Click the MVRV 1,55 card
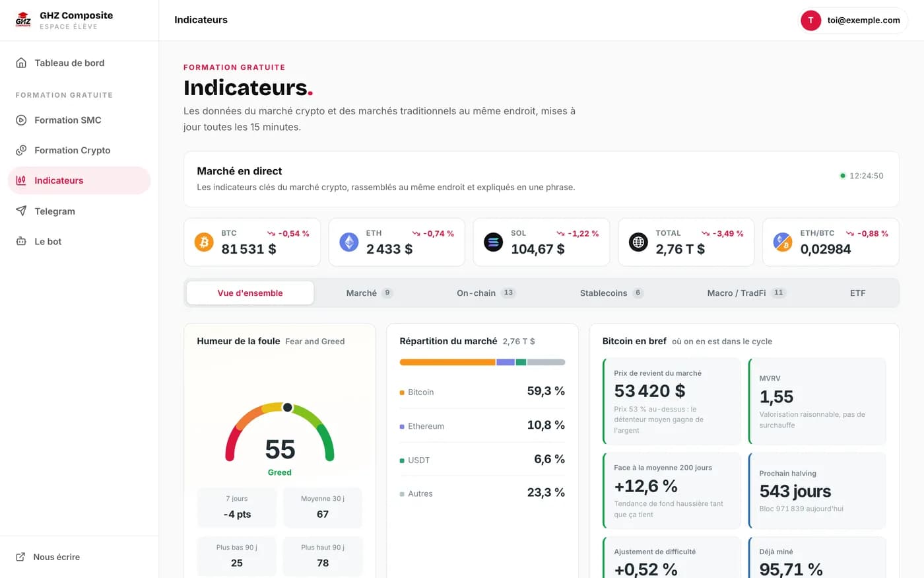The image size is (924, 578). click(816, 402)
